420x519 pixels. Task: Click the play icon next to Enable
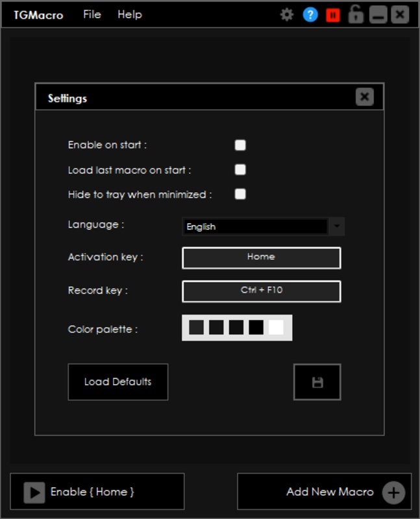34,492
